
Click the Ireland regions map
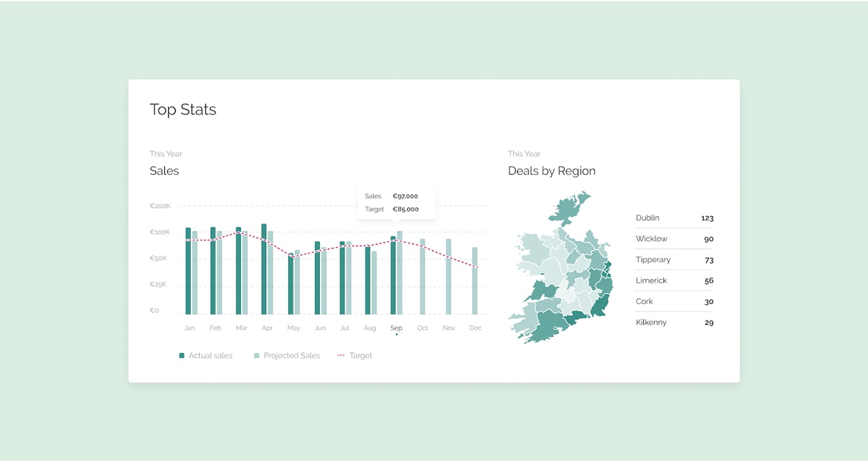tap(560, 267)
